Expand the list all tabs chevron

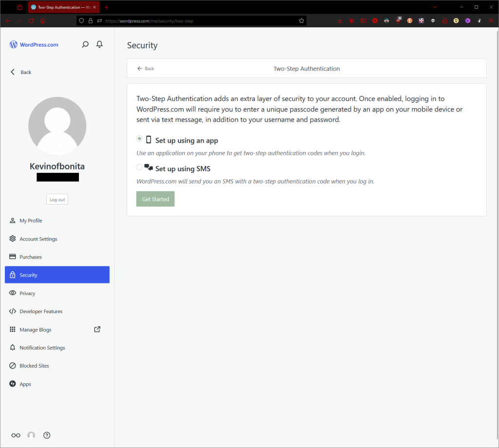point(435,7)
